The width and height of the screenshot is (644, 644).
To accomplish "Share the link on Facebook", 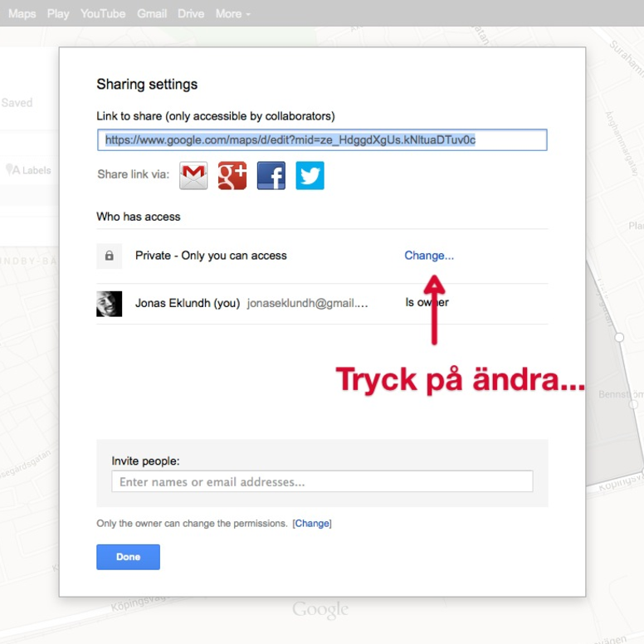I will (x=271, y=175).
